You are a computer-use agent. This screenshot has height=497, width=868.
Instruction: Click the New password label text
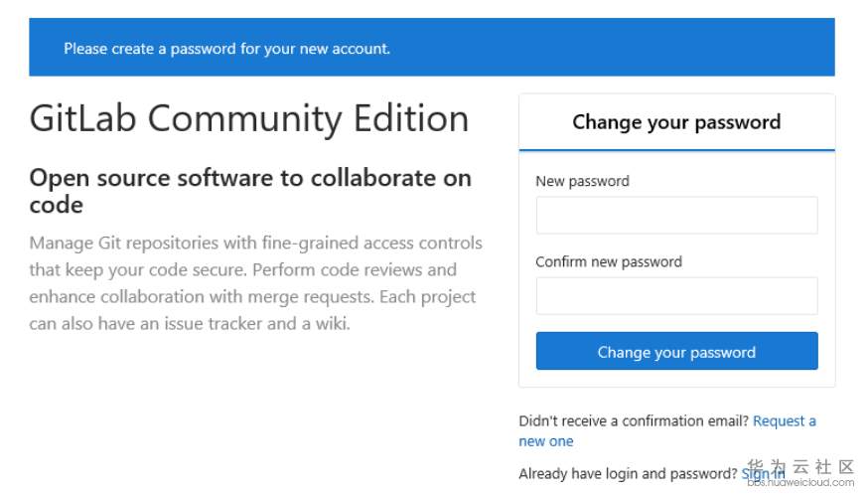[x=582, y=181]
